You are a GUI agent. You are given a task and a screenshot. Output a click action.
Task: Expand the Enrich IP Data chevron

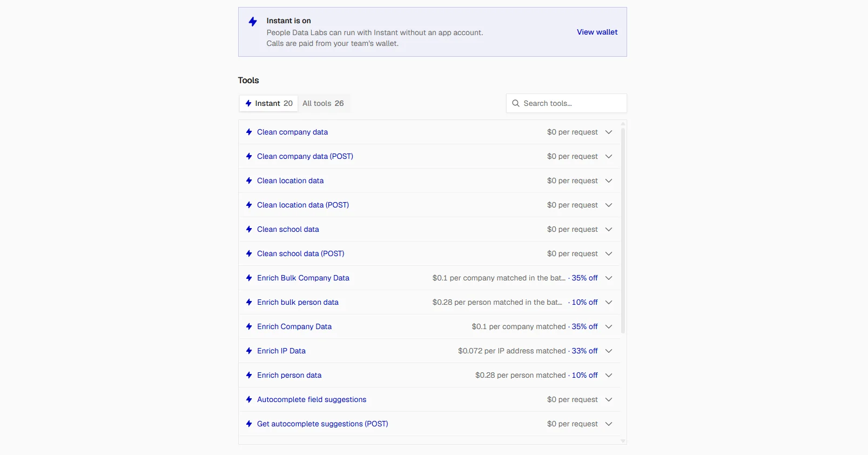coord(609,351)
